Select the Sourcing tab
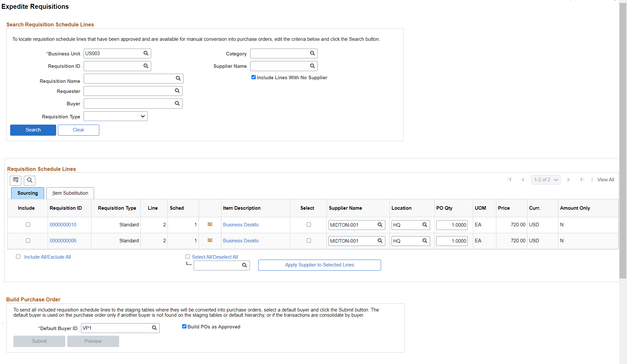 pos(27,193)
